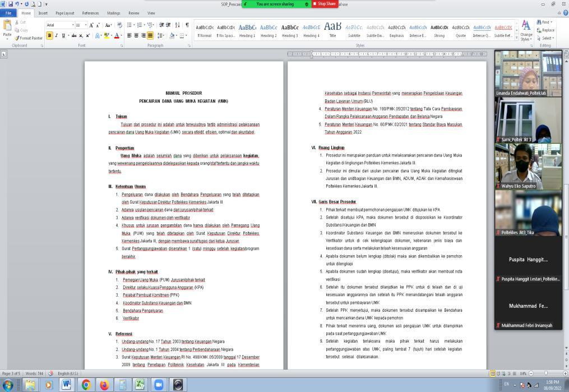Click the Bullets list icon

(130, 25)
